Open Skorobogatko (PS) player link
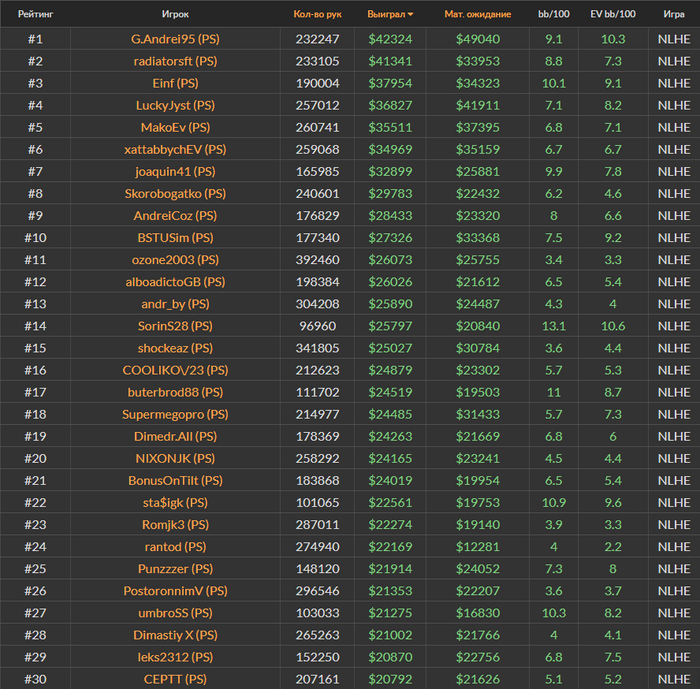The image size is (700, 689). (x=175, y=193)
